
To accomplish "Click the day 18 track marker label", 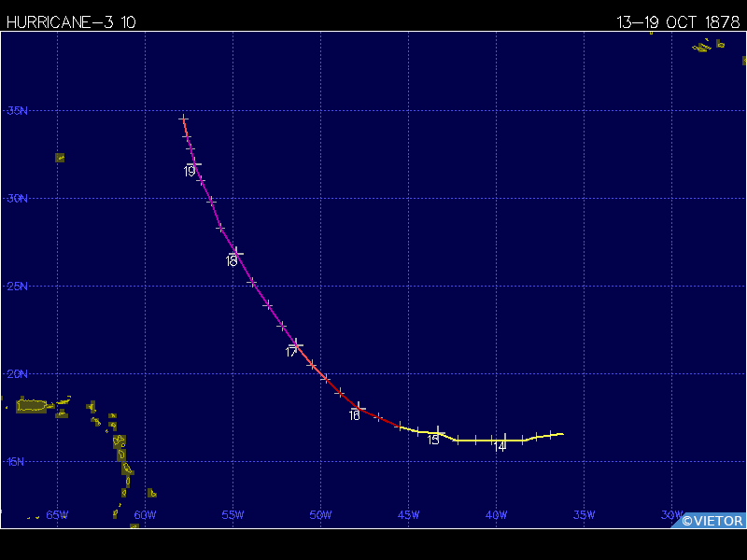I will tap(231, 261).
